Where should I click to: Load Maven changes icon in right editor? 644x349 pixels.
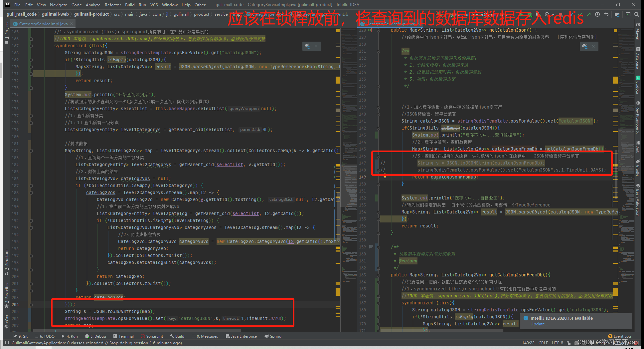[585, 46]
